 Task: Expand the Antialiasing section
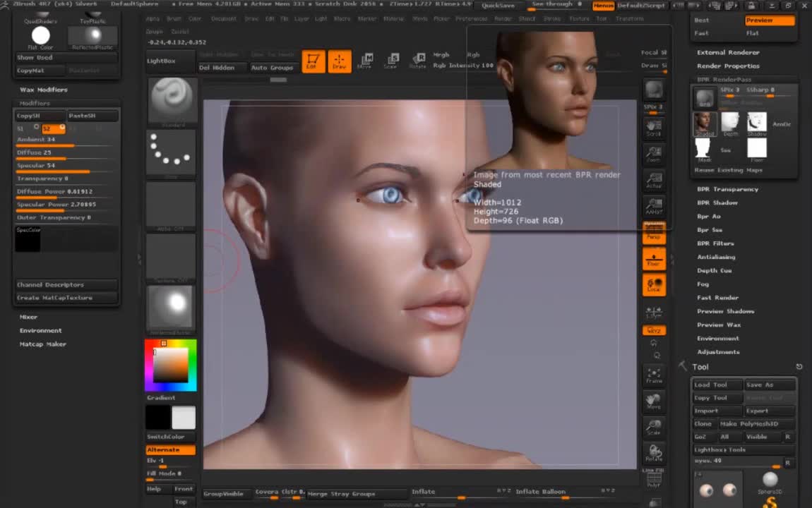click(x=716, y=257)
